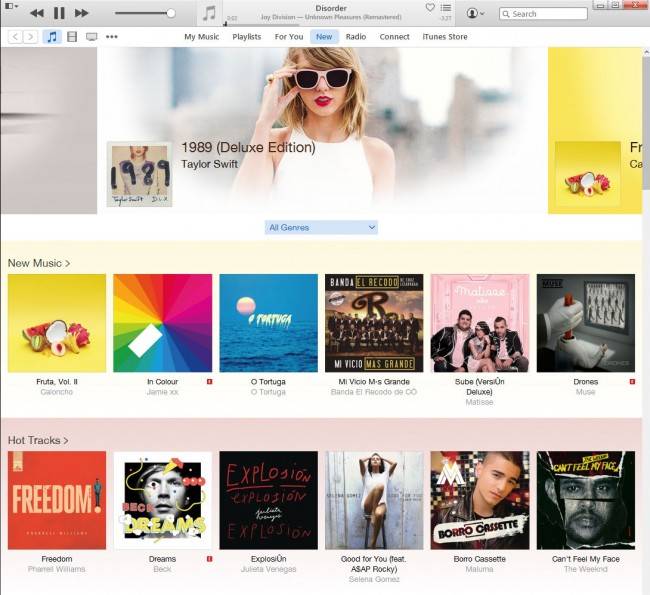Click the 1989 (Deluxe Edition) title
This screenshot has width=650, height=595.
click(248, 147)
